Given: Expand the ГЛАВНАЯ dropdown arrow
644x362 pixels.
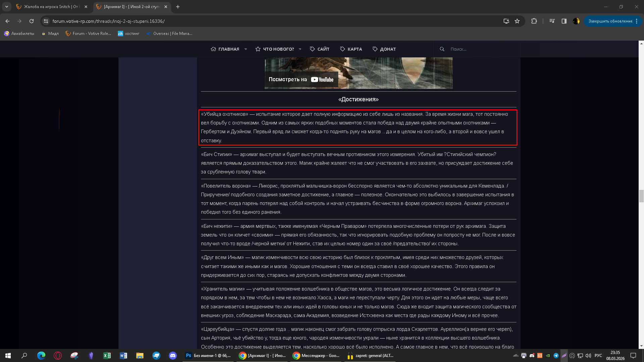Looking at the screenshot, I should 246,49.
